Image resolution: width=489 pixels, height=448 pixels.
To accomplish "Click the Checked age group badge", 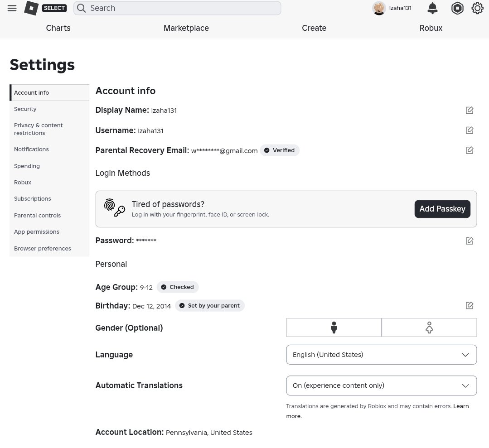I will pos(178,287).
